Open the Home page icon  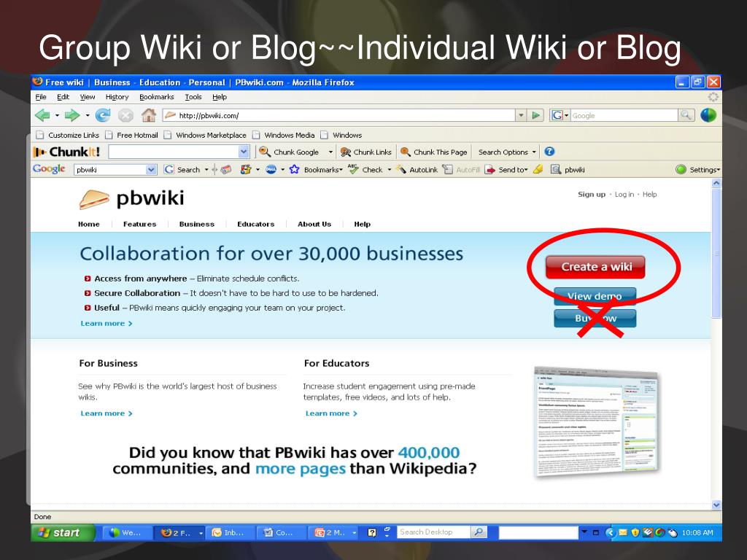click(x=149, y=115)
